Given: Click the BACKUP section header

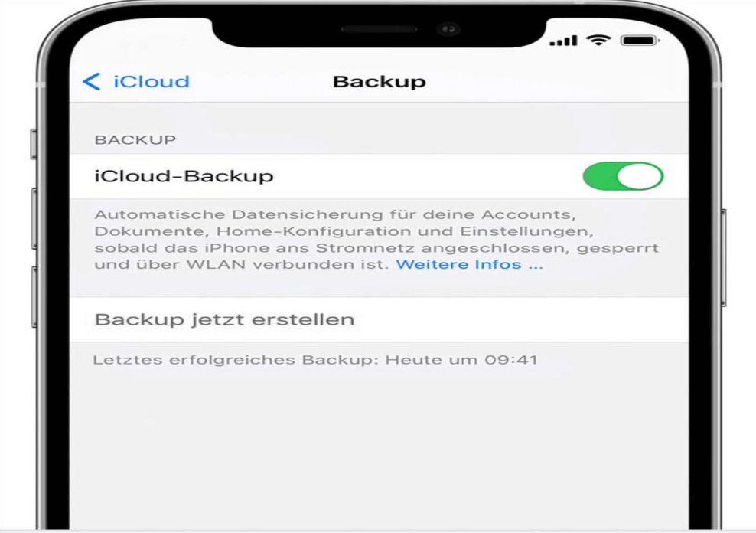Looking at the screenshot, I should click(x=135, y=140).
